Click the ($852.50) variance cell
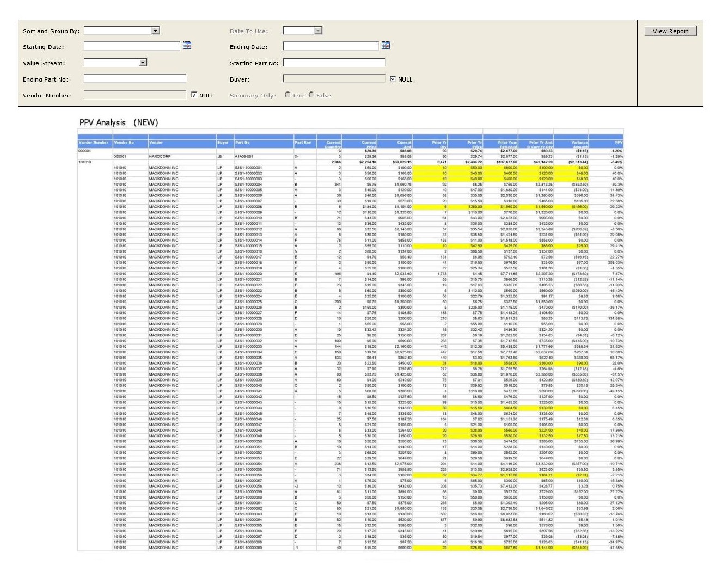This screenshot has width=728, height=584. (x=579, y=185)
